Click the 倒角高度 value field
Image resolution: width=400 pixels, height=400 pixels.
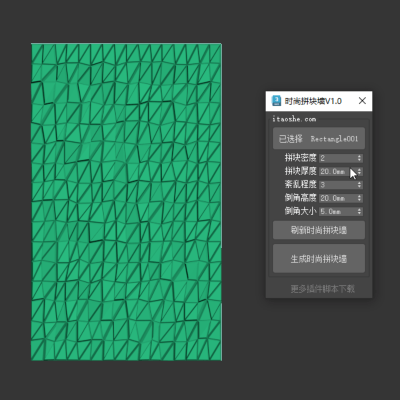[x=337, y=198]
